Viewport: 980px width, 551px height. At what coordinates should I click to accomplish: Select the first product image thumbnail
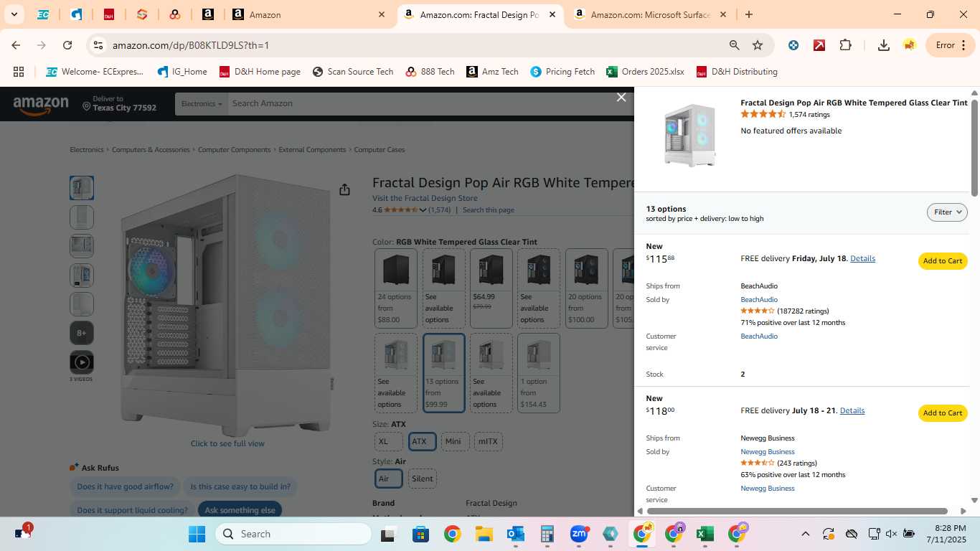click(x=82, y=188)
